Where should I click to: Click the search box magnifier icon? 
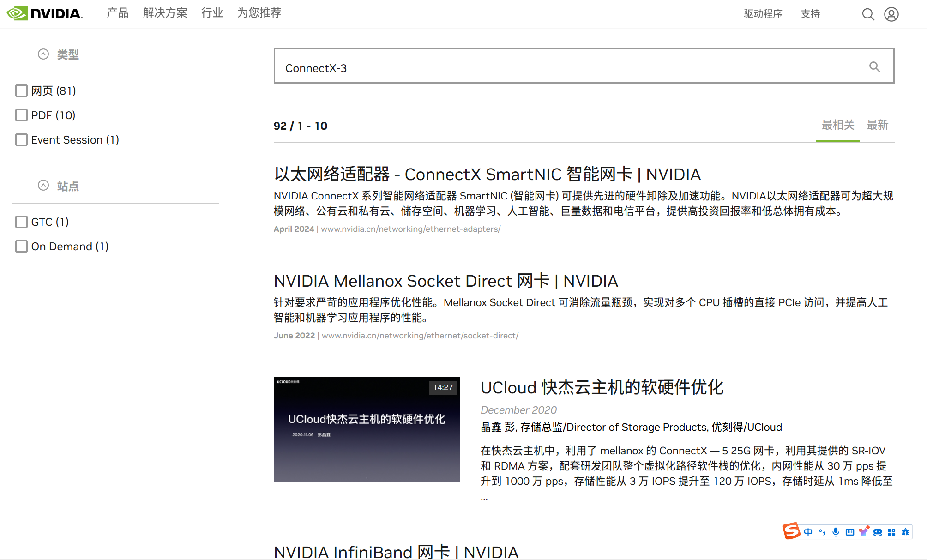click(874, 67)
